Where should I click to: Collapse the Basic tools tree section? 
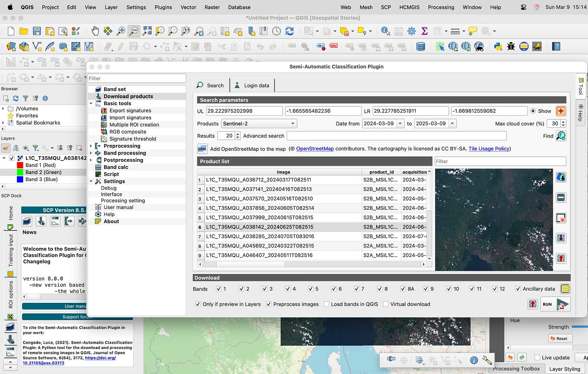coord(91,104)
